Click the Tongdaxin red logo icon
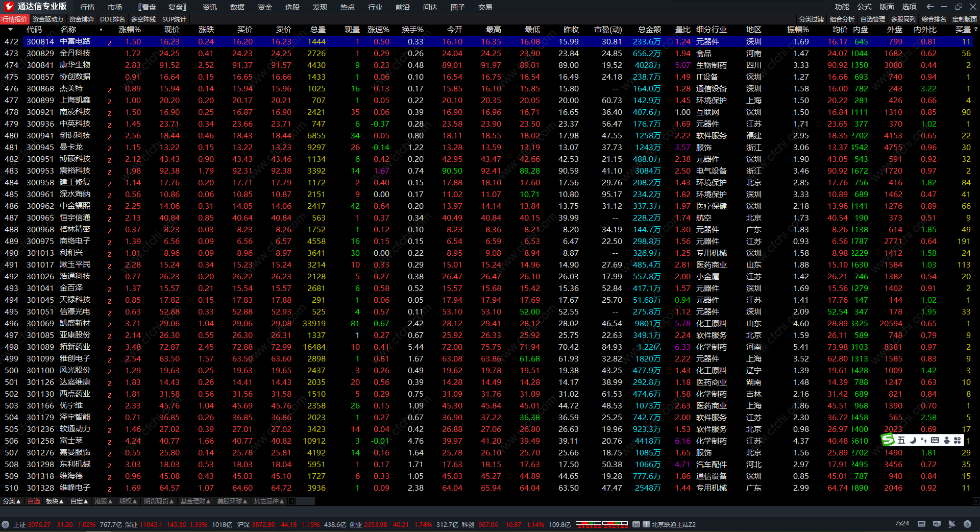 (9, 7)
